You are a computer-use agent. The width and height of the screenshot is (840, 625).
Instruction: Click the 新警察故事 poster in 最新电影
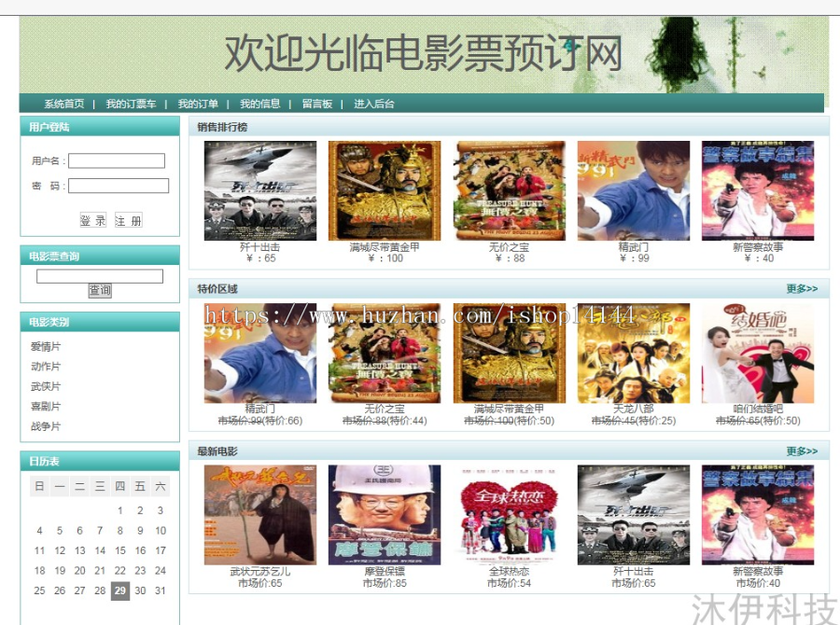[x=757, y=515]
